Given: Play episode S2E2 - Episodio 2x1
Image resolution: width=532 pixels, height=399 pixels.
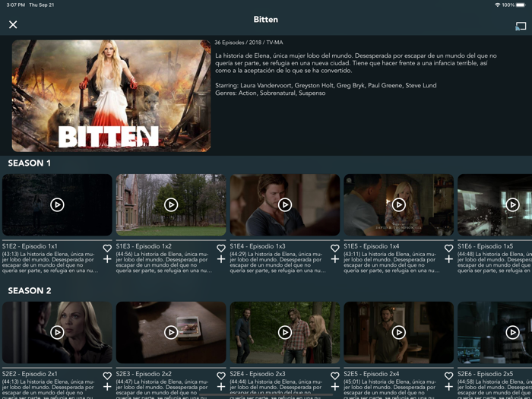Looking at the screenshot, I should [57, 332].
